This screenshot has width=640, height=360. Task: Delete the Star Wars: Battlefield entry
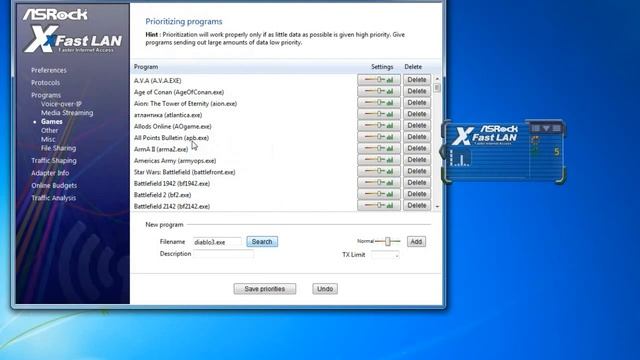(417, 171)
